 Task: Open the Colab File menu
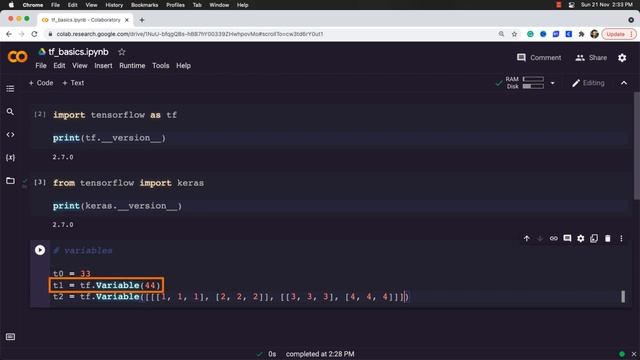click(x=41, y=66)
